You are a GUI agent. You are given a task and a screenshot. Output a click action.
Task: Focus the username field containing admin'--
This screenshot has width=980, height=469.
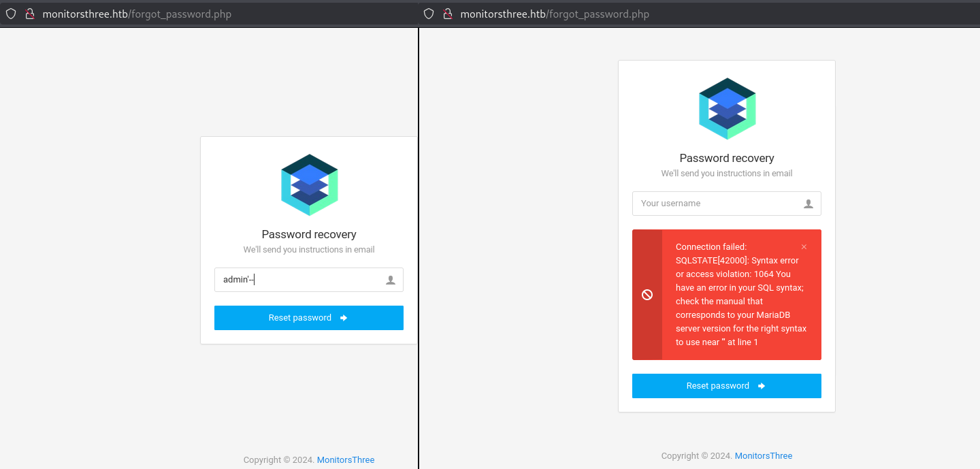click(x=309, y=280)
